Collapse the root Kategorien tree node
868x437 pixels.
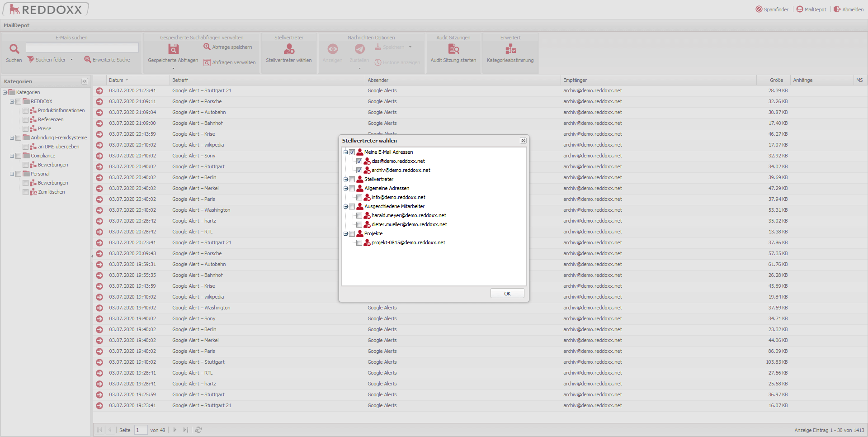click(5, 92)
